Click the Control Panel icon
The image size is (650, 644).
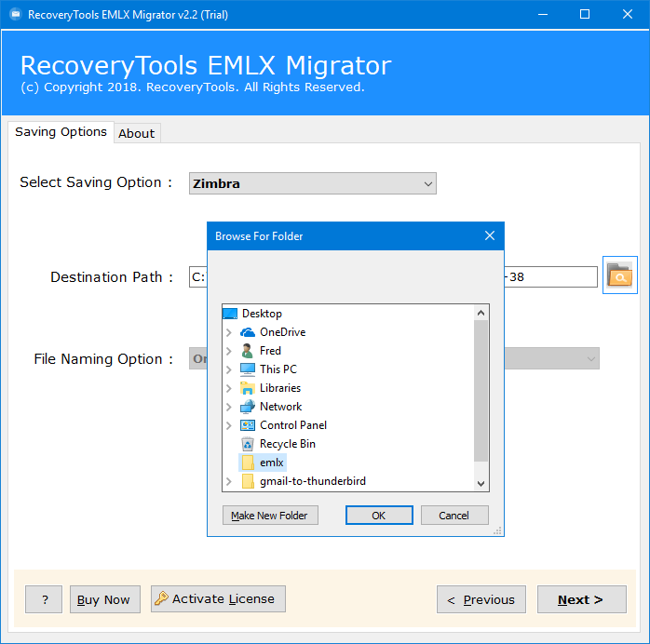248,425
